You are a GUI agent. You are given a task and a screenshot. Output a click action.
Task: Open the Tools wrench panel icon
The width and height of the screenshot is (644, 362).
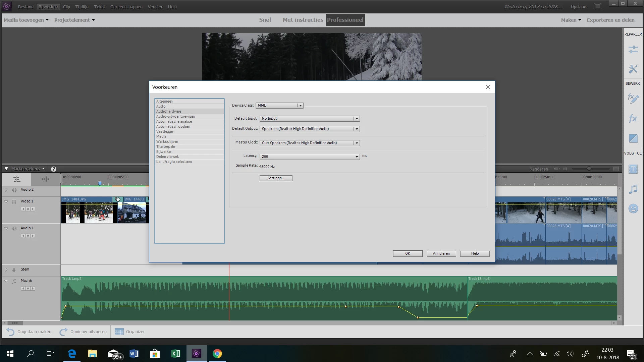point(633,69)
